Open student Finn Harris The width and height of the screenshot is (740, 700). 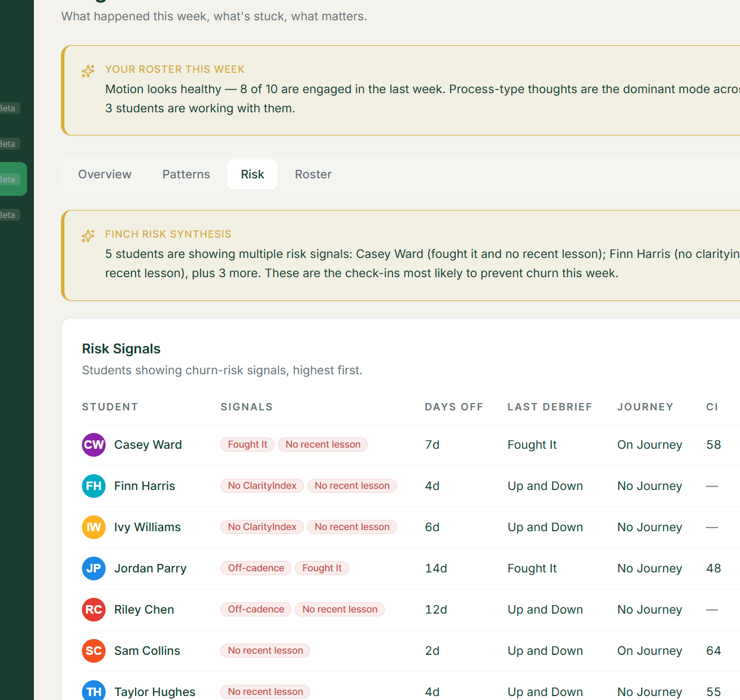[x=145, y=486]
